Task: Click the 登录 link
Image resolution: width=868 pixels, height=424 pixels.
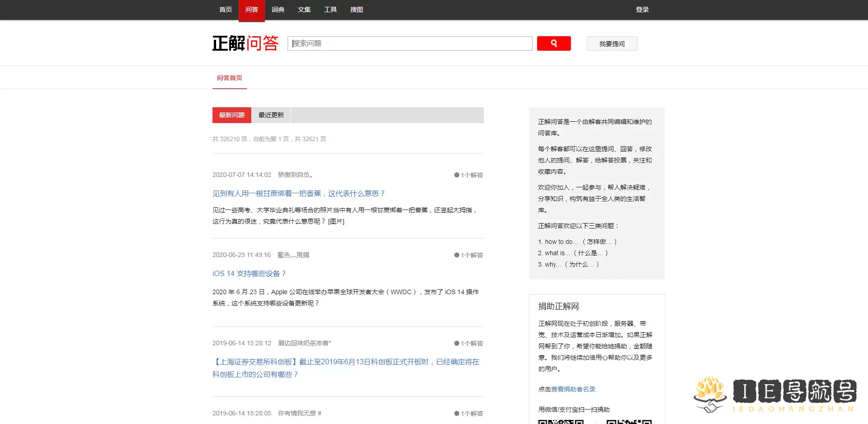Action: [642, 10]
